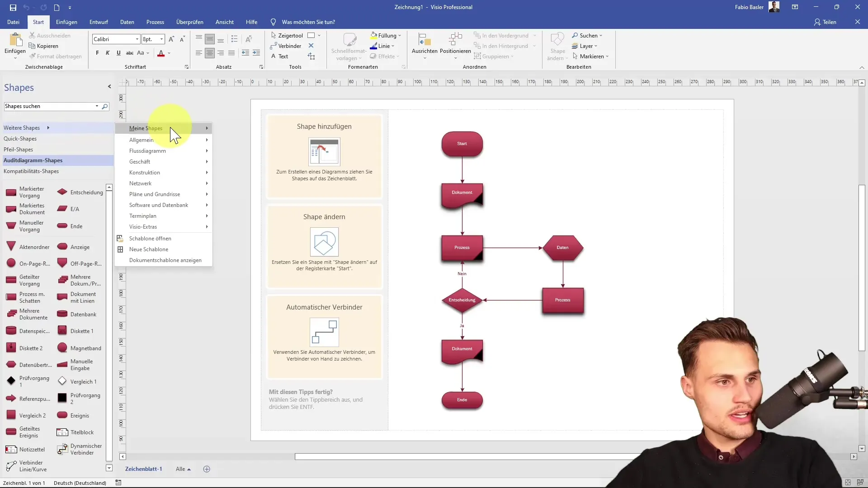Open the Flussdiagramm submenu
868x488 pixels.
click(164, 150)
